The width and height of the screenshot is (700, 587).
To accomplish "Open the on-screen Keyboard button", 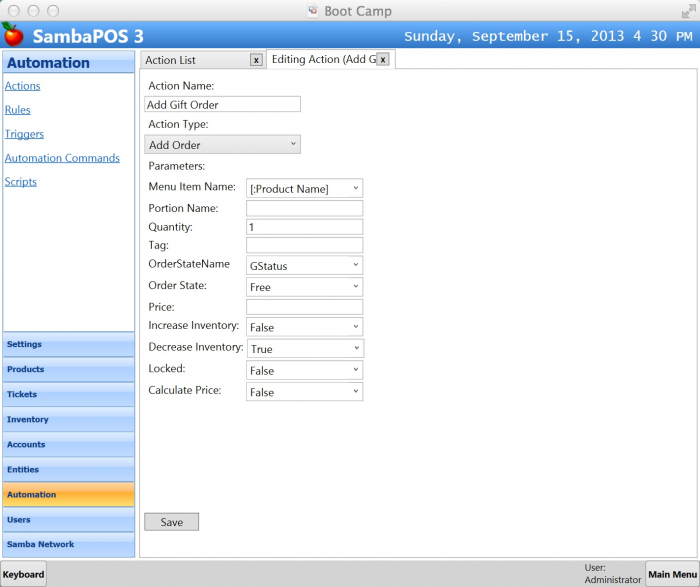I will tap(23, 574).
